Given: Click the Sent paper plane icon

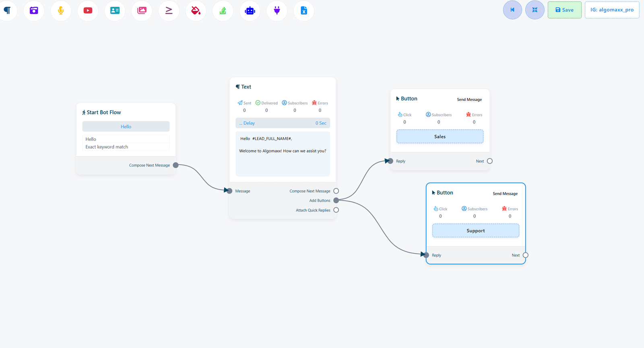Looking at the screenshot, I should 240,103.
